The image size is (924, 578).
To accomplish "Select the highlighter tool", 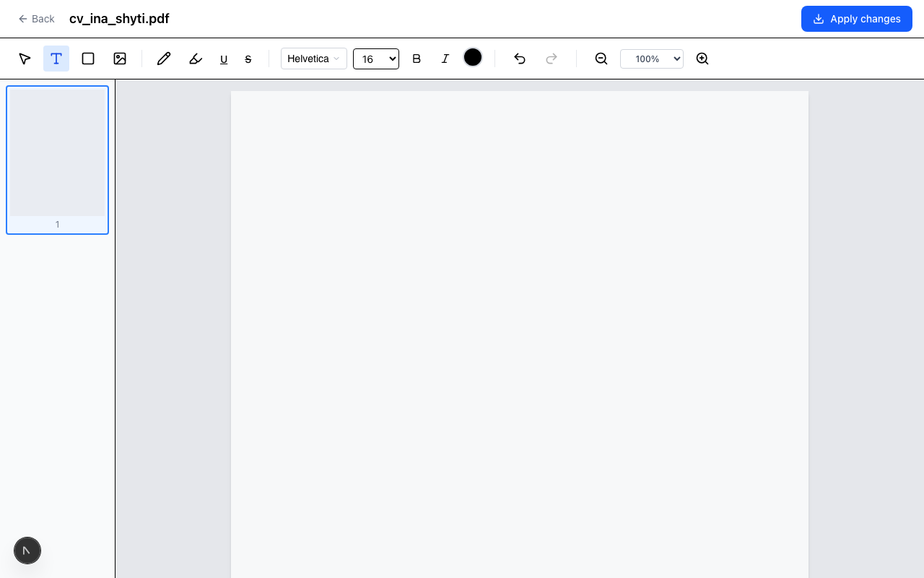I will [x=196, y=59].
